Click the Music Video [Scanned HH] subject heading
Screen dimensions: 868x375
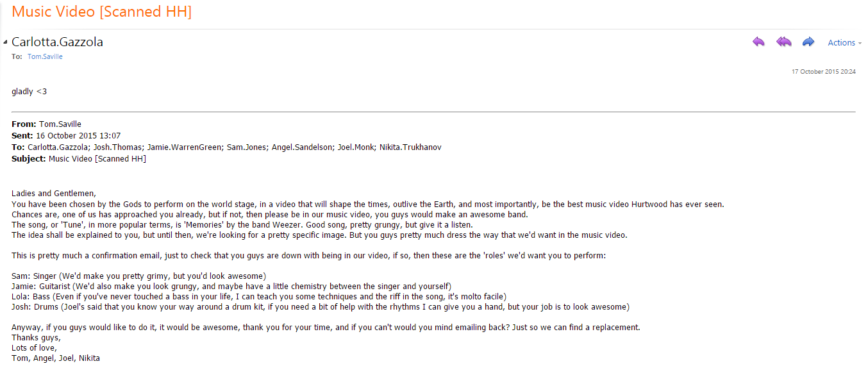pyautogui.click(x=101, y=12)
